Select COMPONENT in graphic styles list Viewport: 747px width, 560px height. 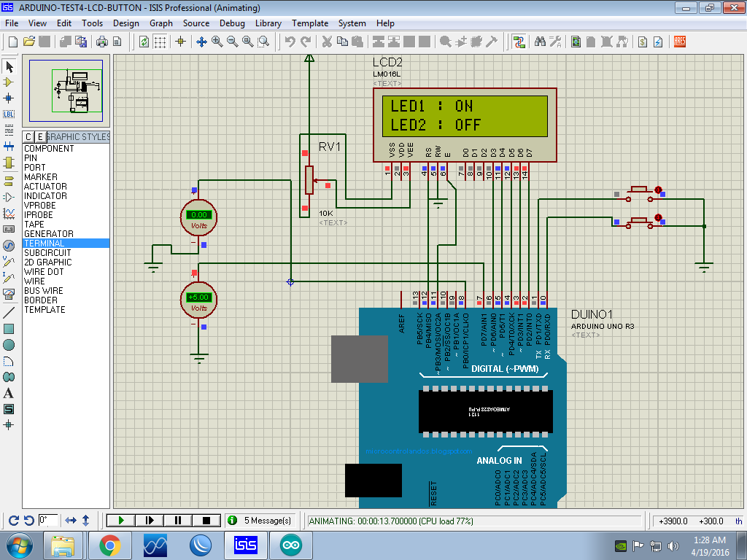(x=66, y=149)
